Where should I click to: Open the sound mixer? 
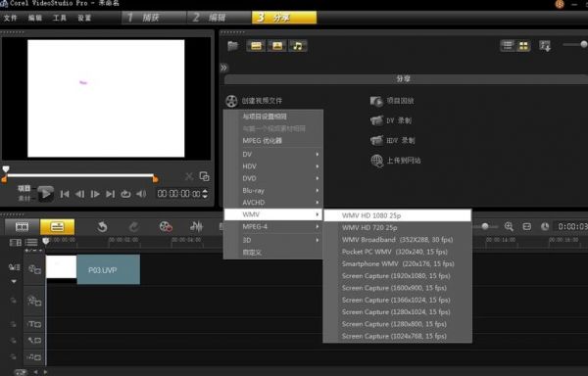click(x=196, y=226)
